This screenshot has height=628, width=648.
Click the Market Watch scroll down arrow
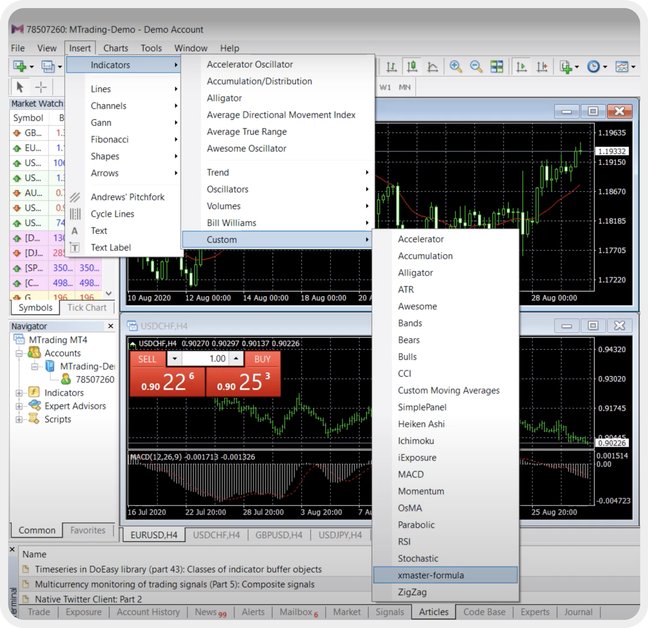point(109,293)
